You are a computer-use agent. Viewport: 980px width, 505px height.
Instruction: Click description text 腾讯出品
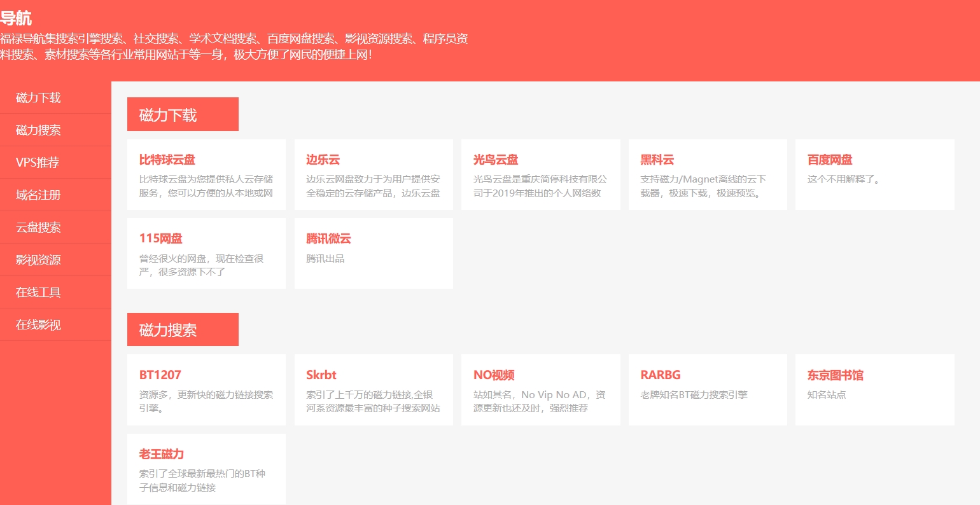pos(325,258)
